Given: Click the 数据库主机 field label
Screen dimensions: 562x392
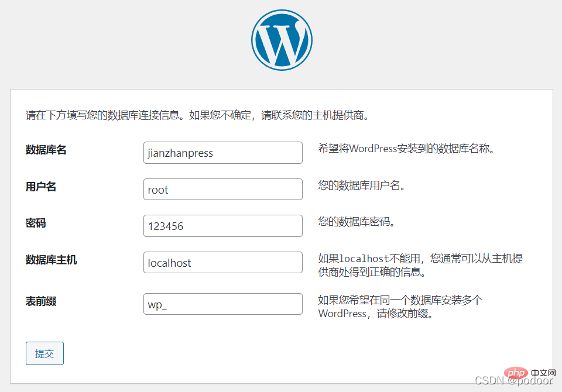Looking at the screenshot, I should click(51, 260).
